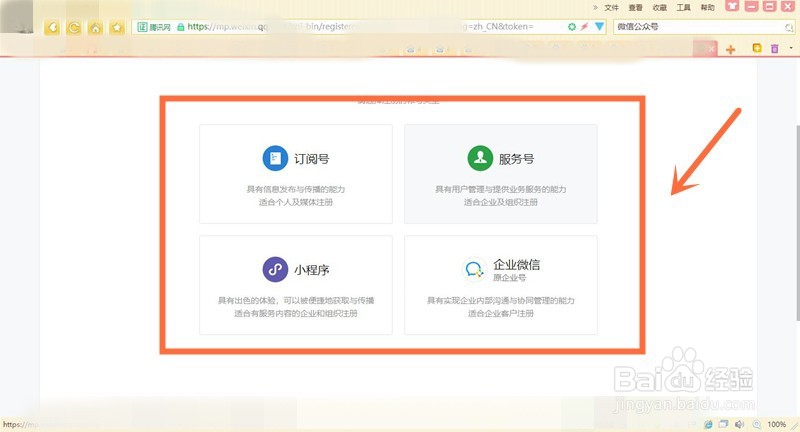The image size is (800, 432).
Task: Click the zoom magnifier in status bar
Action: click(757, 424)
